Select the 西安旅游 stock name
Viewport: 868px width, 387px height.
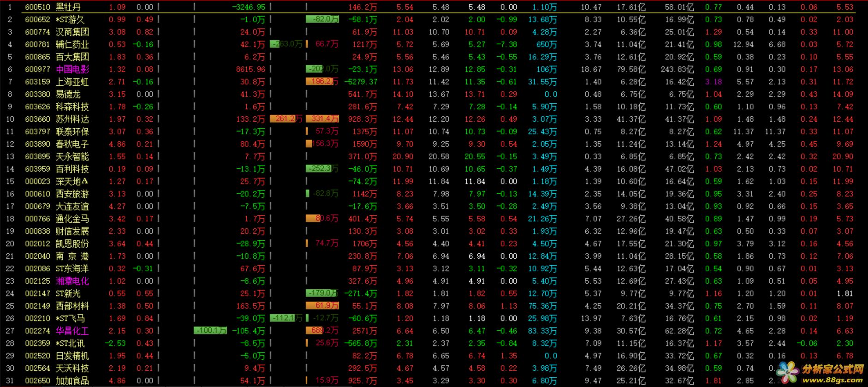point(72,194)
